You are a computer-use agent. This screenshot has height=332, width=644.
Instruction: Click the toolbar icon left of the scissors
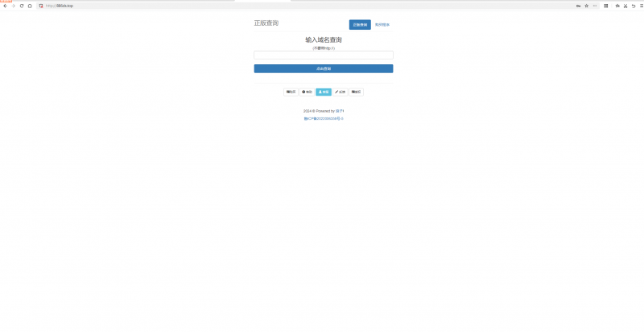tap(617, 6)
